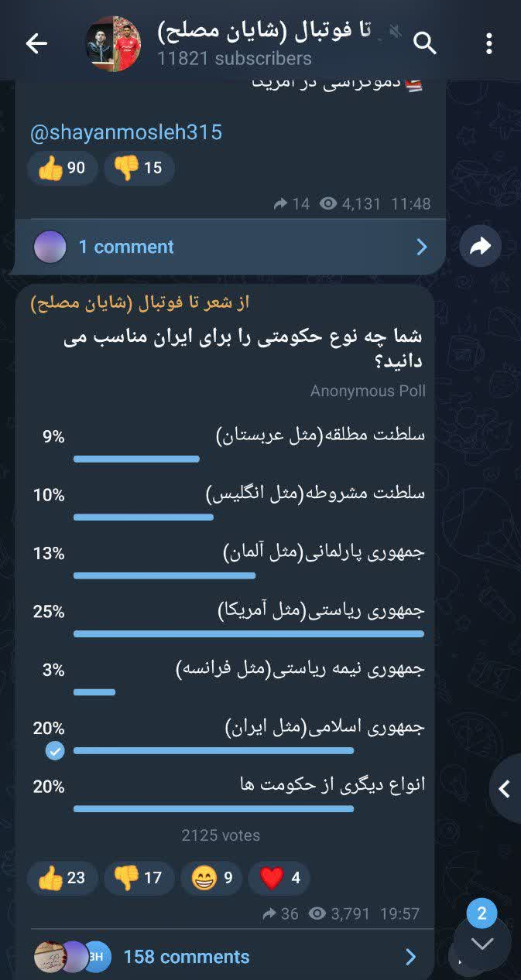The width and height of the screenshot is (521, 980).
Task: Open the 158 comments via the right chevron
Action: point(411,957)
